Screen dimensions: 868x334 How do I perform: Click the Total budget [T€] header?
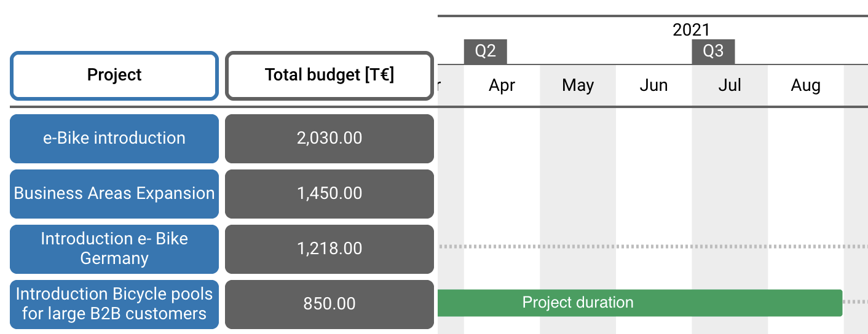pyautogui.click(x=329, y=76)
